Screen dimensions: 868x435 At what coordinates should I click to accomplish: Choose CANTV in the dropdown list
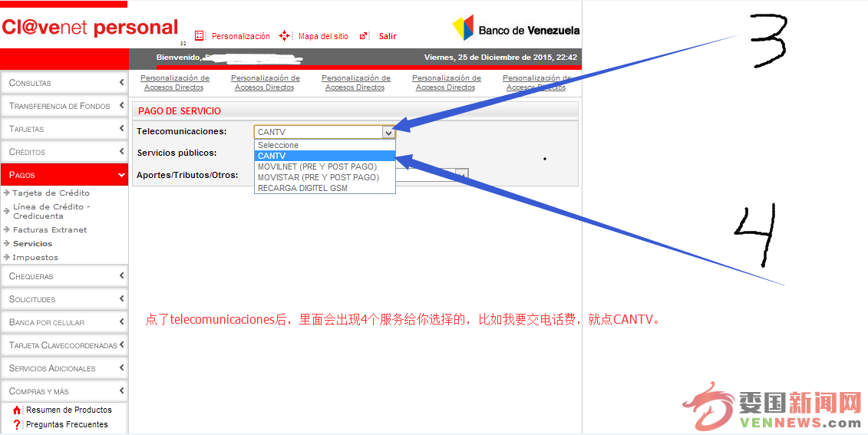(325, 156)
